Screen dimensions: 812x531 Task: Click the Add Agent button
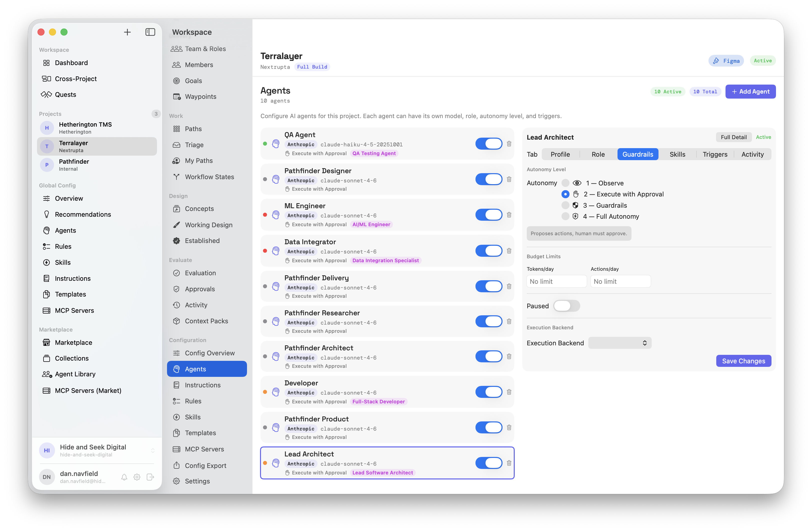point(750,92)
